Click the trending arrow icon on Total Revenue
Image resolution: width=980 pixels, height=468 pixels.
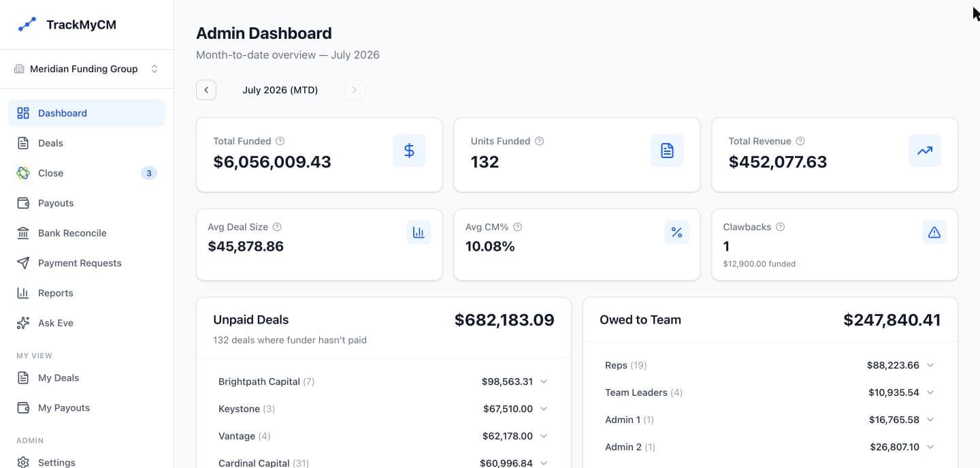coord(925,151)
